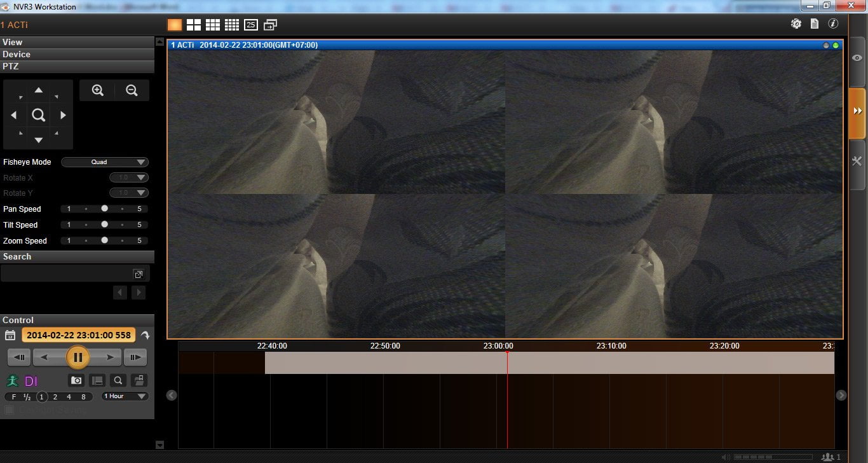Screen dimensions: 868x463
Task: Tilt camera down with PTZ arrow
Action: pos(39,140)
